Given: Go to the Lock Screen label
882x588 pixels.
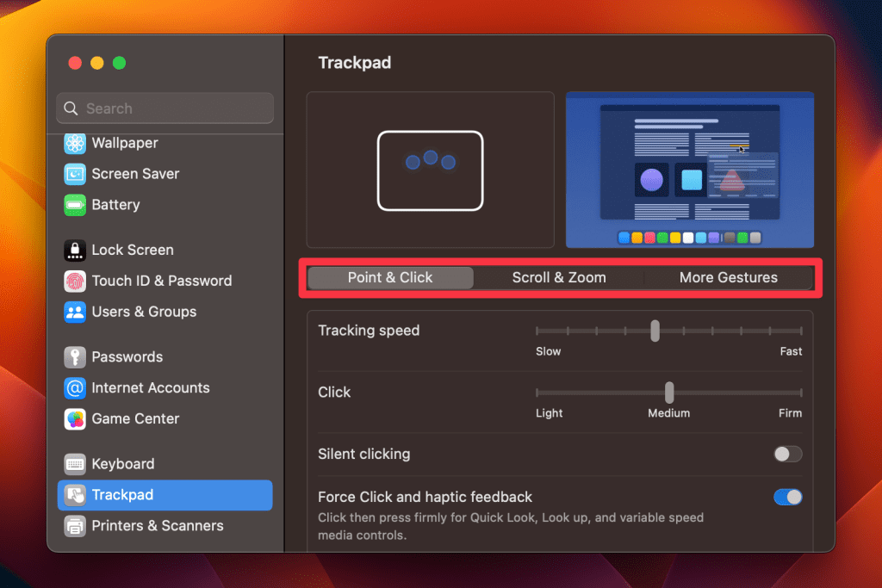Looking at the screenshot, I should [133, 250].
